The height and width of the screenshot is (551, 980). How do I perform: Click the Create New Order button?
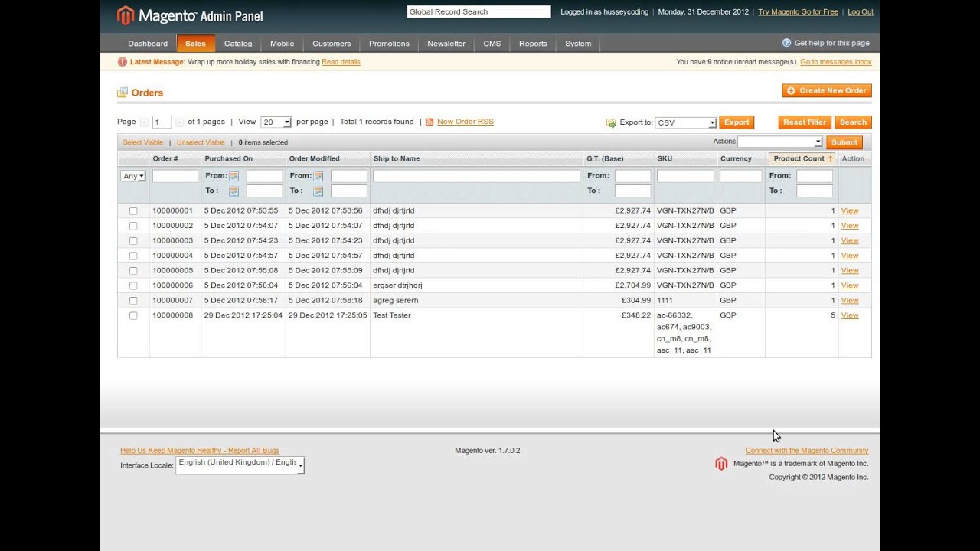click(x=827, y=90)
